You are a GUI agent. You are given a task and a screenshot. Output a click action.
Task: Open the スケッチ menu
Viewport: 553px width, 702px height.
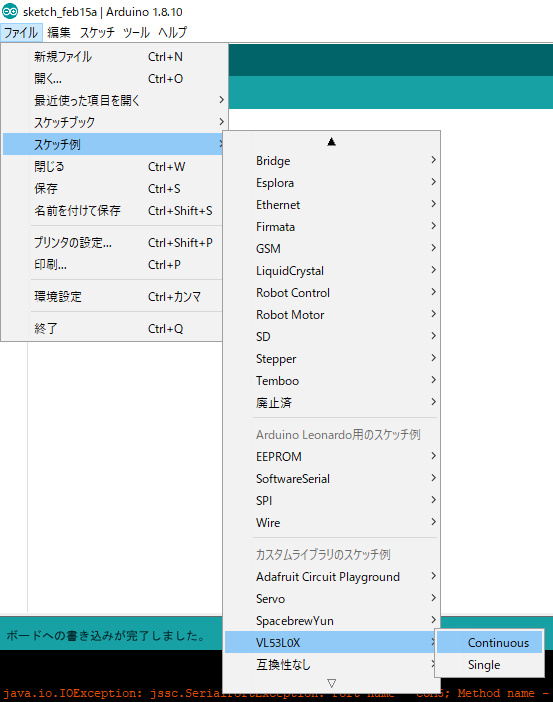click(x=97, y=33)
